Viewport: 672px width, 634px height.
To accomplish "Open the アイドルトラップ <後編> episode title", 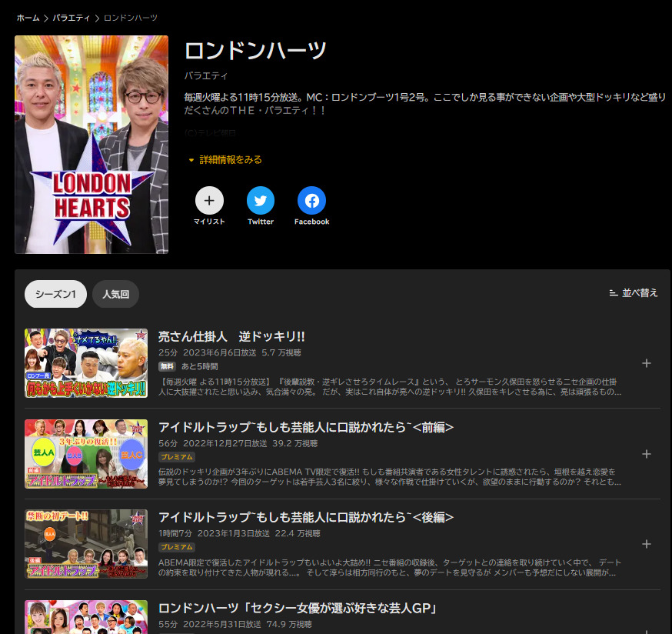I will pyautogui.click(x=305, y=517).
